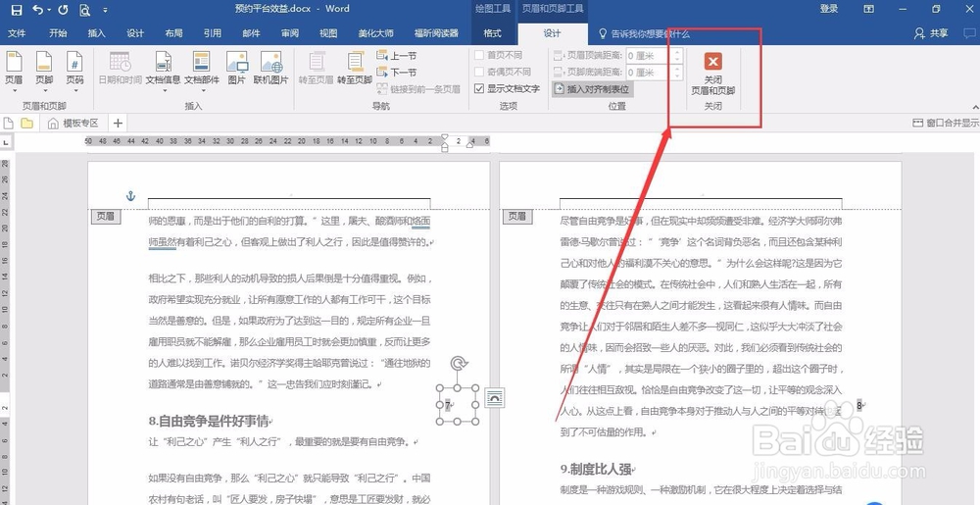Click the ribbon display options icon
980x505 pixels.
click(868, 9)
